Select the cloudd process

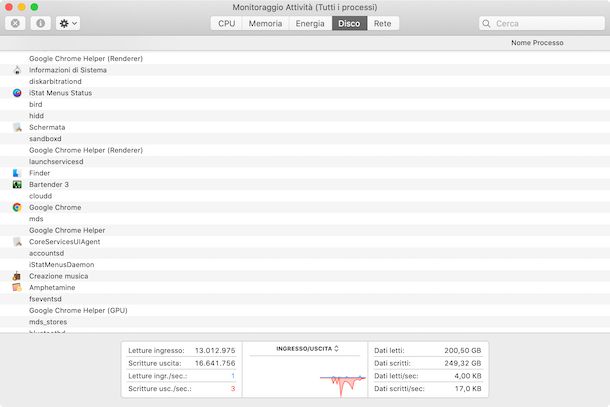pyautogui.click(x=40, y=196)
